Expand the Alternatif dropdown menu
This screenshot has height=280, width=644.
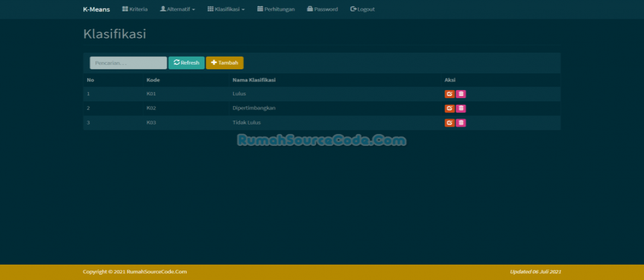pyautogui.click(x=177, y=9)
